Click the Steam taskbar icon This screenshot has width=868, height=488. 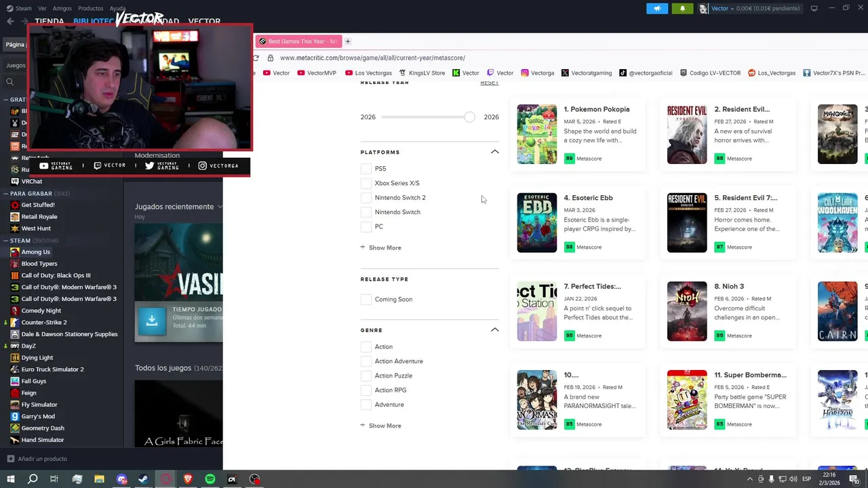pyautogui.click(x=144, y=479)
